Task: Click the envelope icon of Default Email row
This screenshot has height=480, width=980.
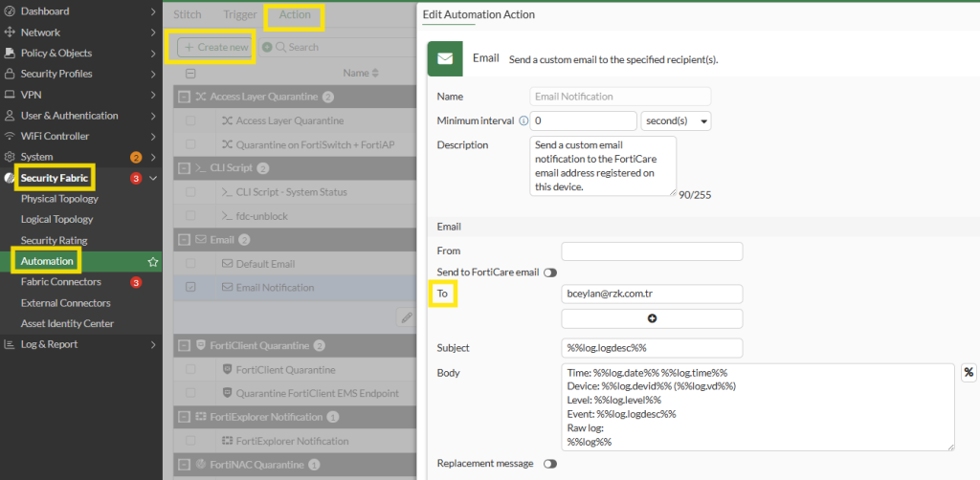Action: pos(228,264)
